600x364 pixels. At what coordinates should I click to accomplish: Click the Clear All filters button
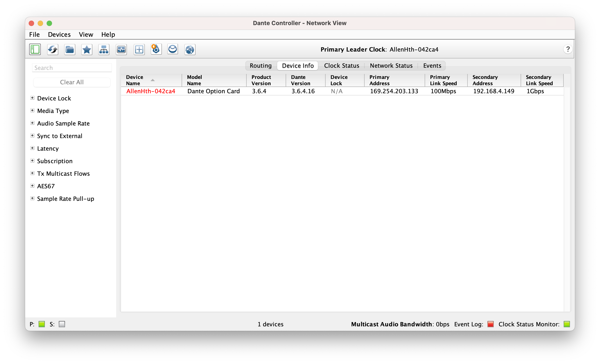point(72,82)
